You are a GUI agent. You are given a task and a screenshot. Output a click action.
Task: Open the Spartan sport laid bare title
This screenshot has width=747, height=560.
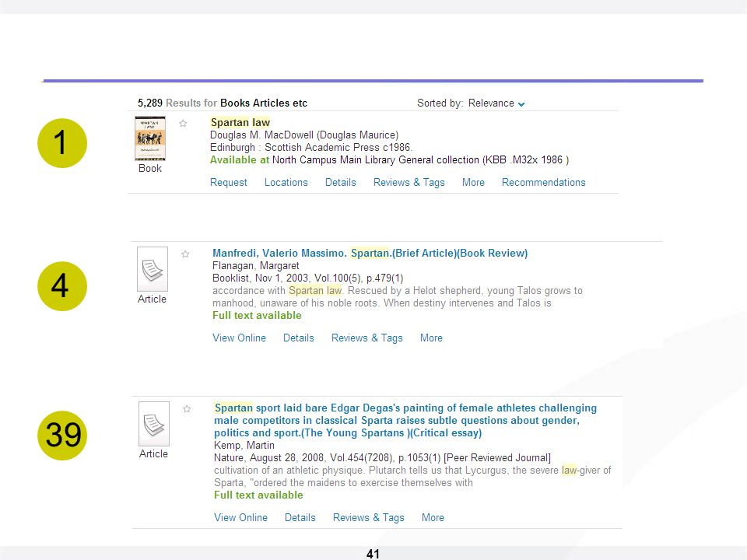(x=405, y=420)
